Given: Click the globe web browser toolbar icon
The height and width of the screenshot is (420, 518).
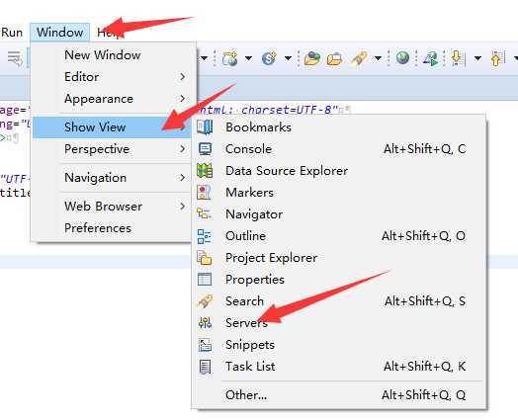Looking at the screenshot, I should point(402,58).
